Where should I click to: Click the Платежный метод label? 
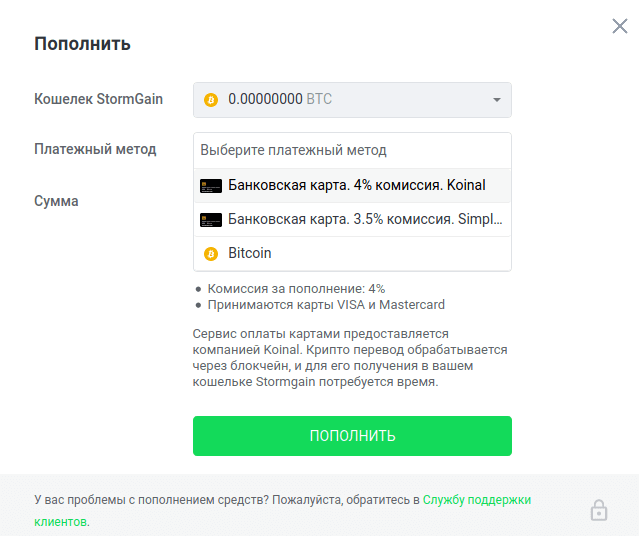coord(95,149)
